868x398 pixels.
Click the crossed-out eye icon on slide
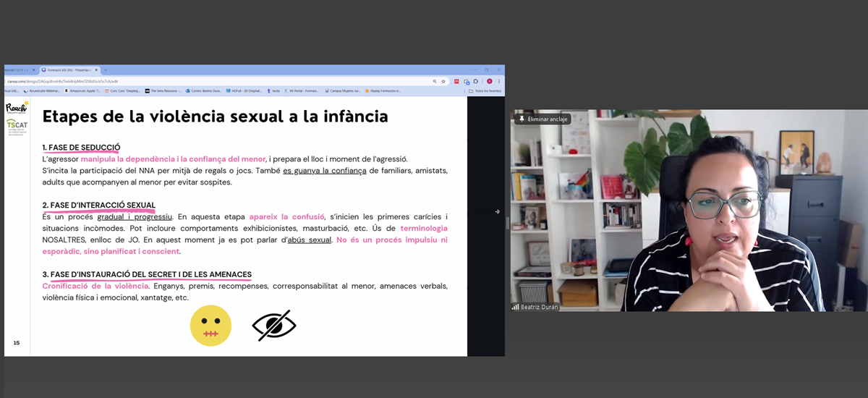pyautogui.click(x=274, y=326)
